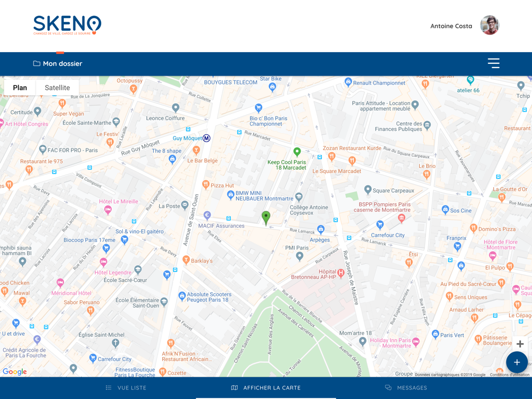Click the Zozan Restaurant Kurde marker
Screen dimensions: 532x399
(332, 156)
